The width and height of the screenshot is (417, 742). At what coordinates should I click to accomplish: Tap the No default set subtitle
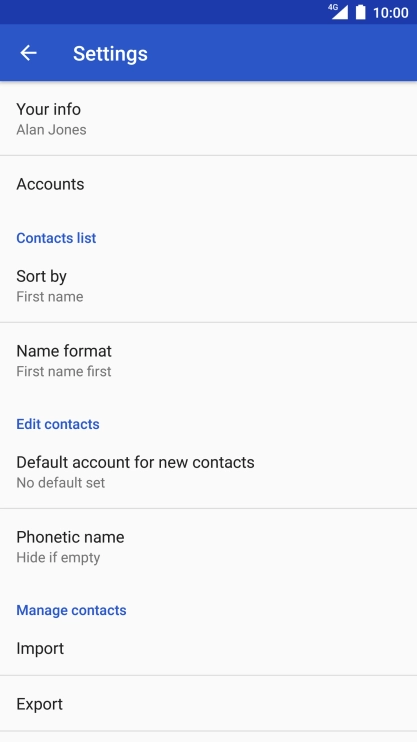(61, 483)
